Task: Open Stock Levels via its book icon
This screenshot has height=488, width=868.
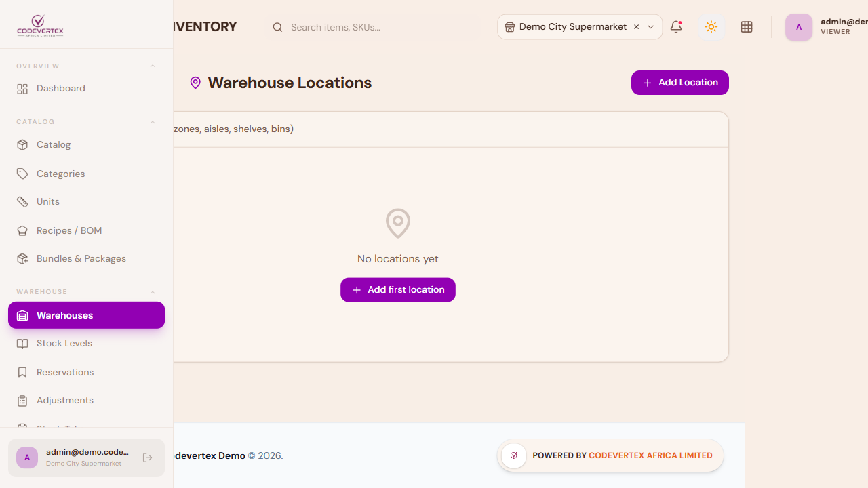Action: [22, 344]
